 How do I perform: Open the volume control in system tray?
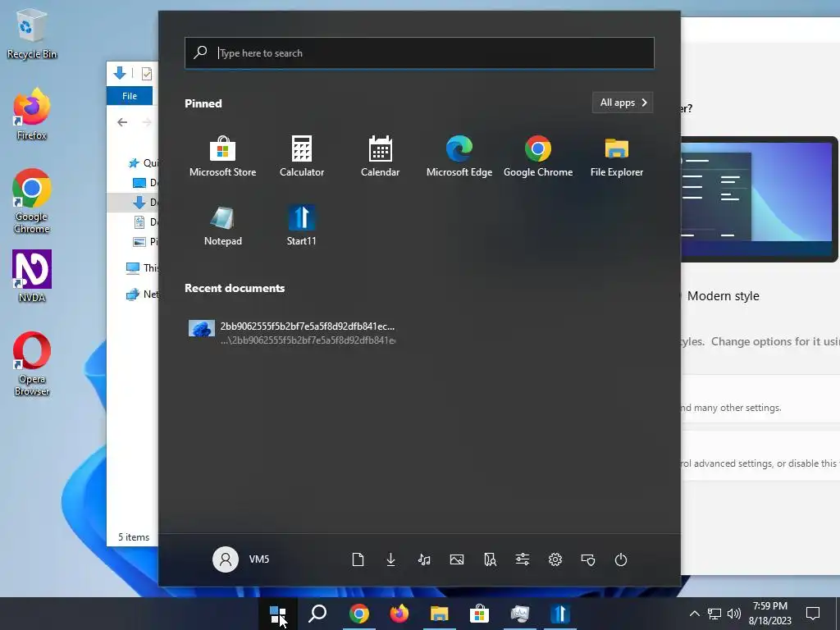point(734,614)
